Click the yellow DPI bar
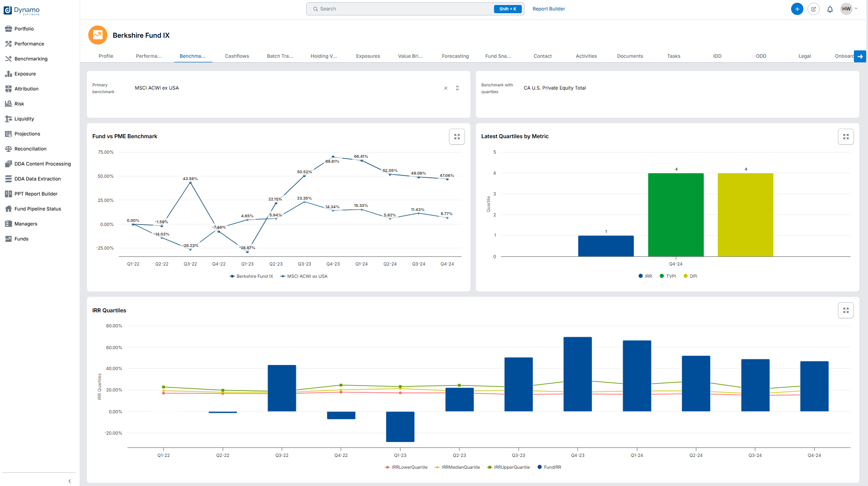Screen dimensions: 868x486 click(746, 215)
